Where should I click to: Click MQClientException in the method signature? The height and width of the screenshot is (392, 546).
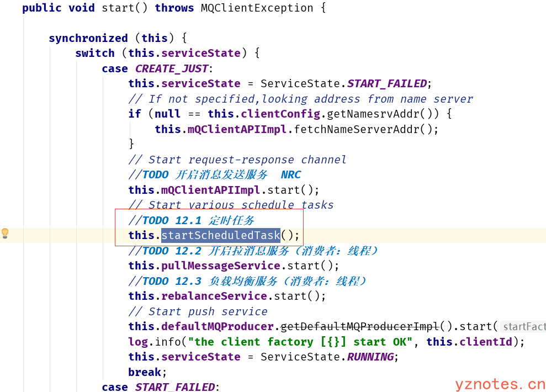click(258, 8)
